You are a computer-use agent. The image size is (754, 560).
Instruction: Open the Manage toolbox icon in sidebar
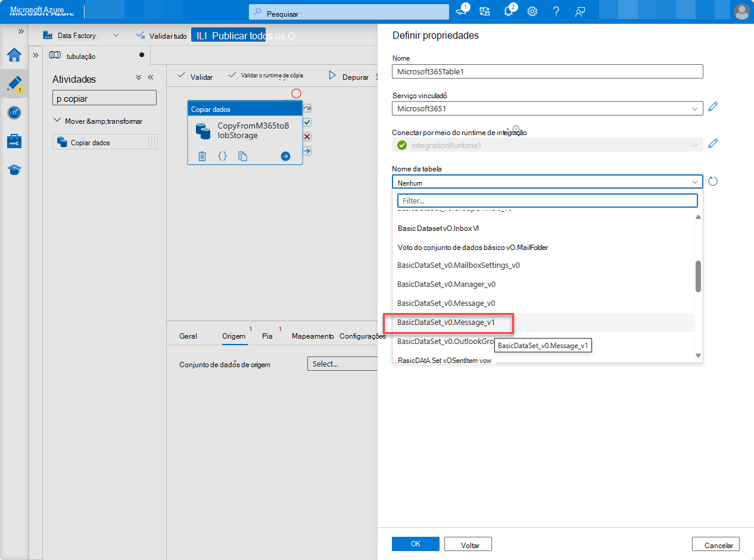click(x=14, y=140)
